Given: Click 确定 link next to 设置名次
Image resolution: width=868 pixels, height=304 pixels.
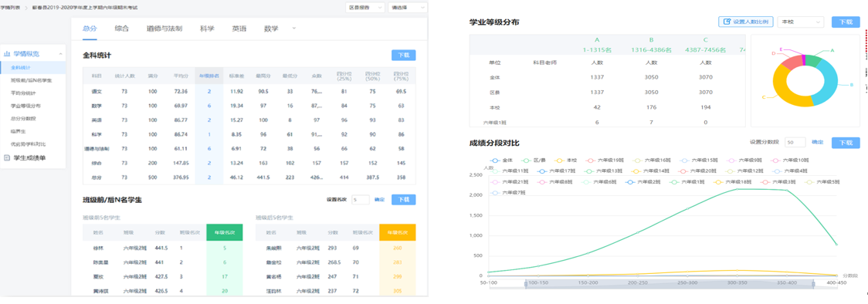Looking at the screenshot, I should [379, 200].
